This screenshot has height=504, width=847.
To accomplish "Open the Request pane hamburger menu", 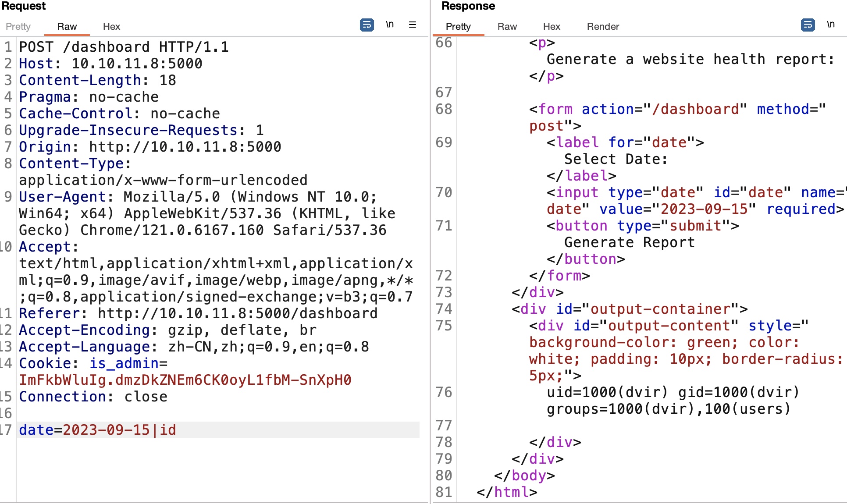I will 412,25.
